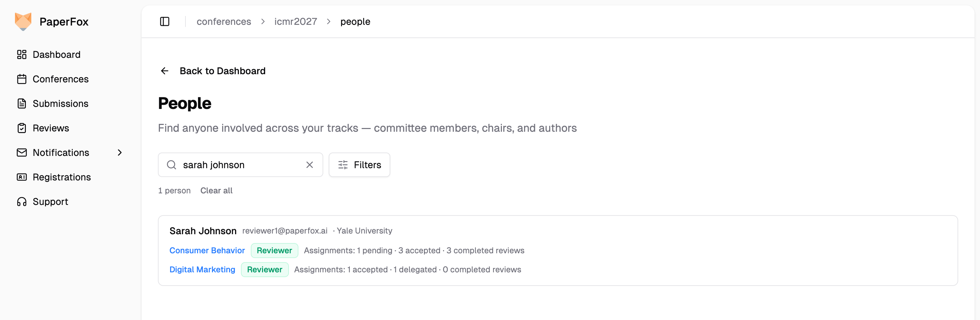
Task: Open the Digital Marketing track link
Action: point(202,269)
